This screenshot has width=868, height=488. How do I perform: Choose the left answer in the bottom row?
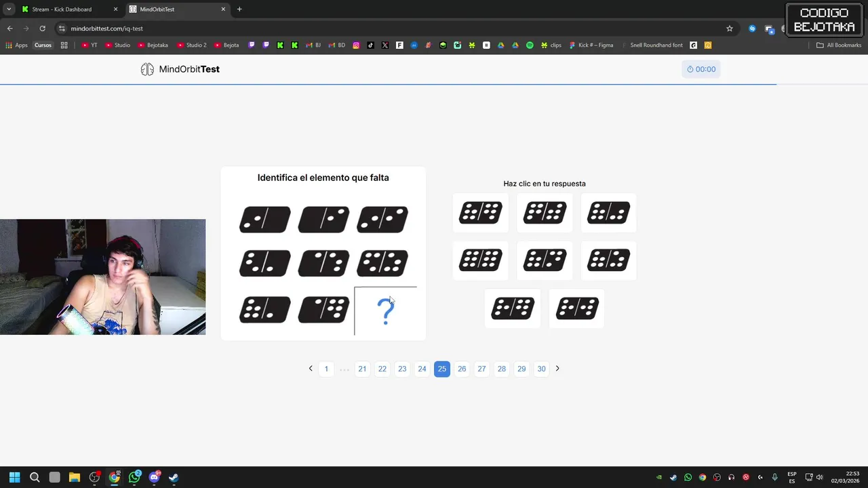tap(513, 308)
